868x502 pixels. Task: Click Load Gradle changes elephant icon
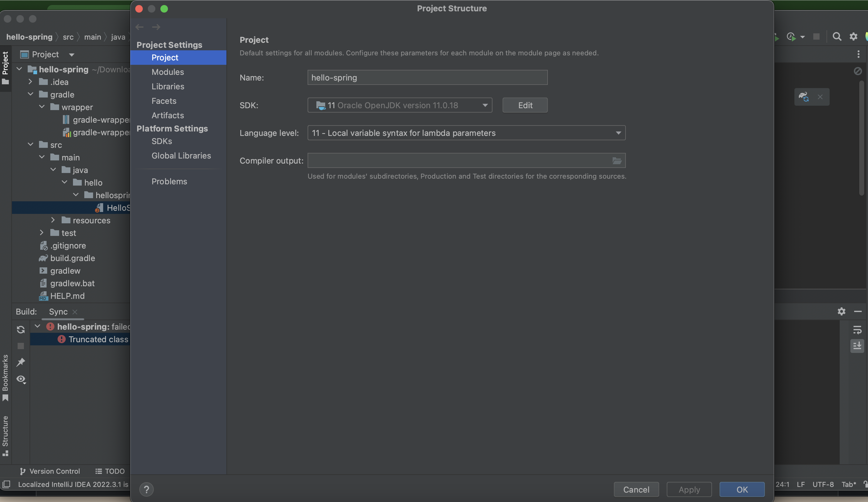click(x=804, y=97)
